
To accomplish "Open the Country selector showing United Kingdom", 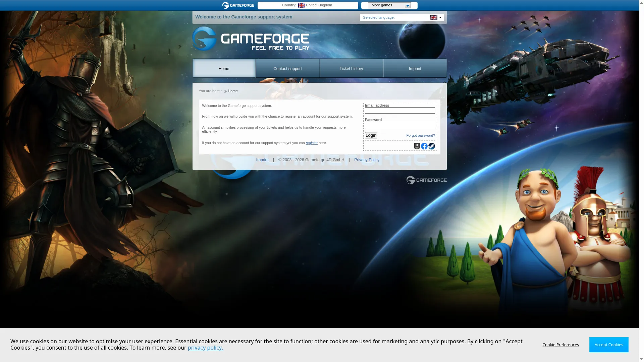I will (308, 5).
